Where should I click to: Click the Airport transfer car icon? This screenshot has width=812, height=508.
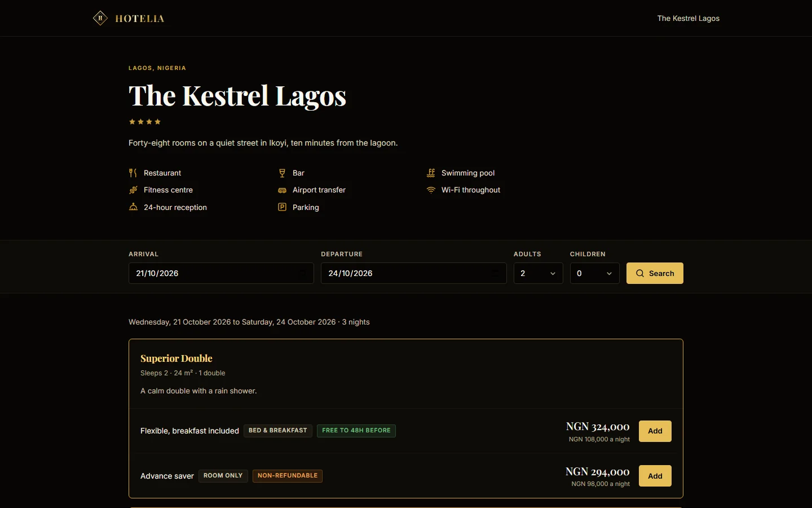tap(282, 190)
